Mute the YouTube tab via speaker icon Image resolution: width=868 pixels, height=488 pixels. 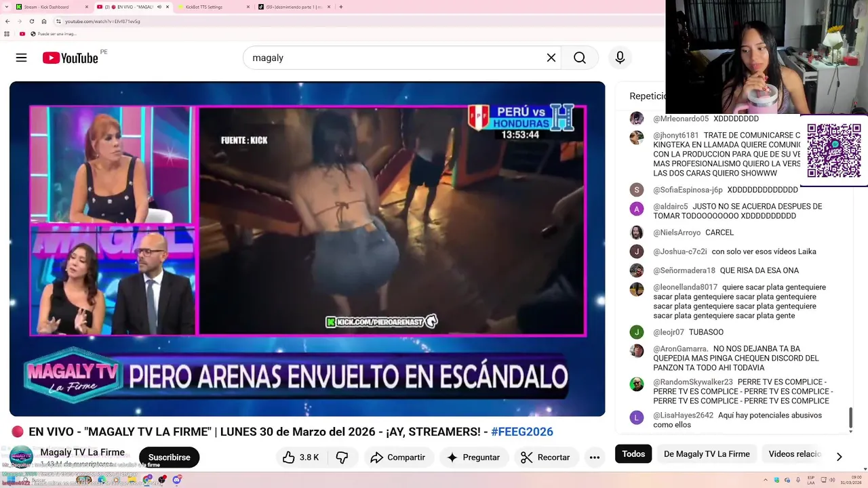tap(159, 7)
